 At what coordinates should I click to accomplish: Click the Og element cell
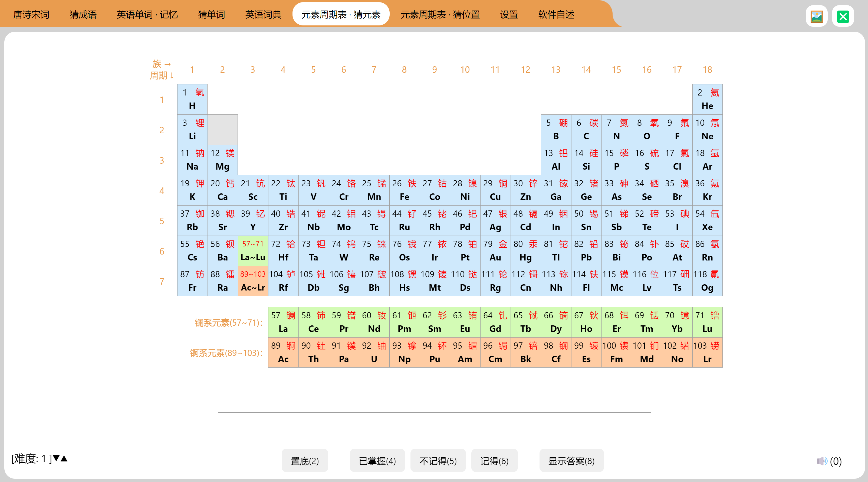point(707,281)
